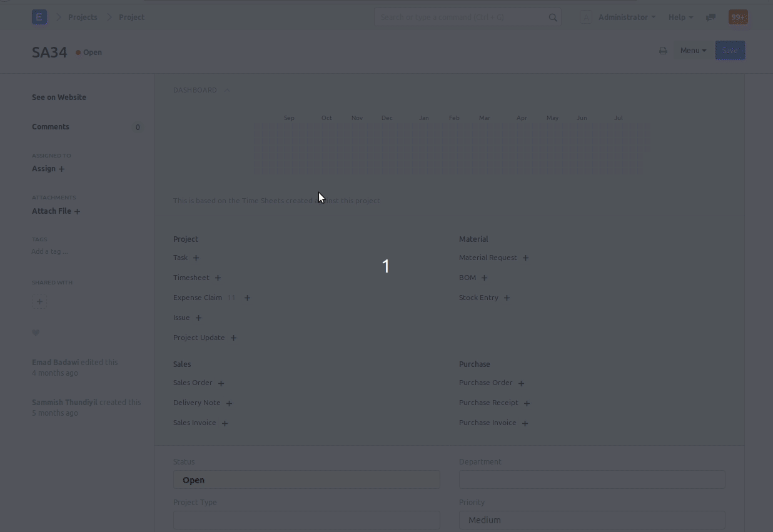This screenshot has width=773, height=532.
Task: Click the search magnifier icon
Action: (552, 17)
